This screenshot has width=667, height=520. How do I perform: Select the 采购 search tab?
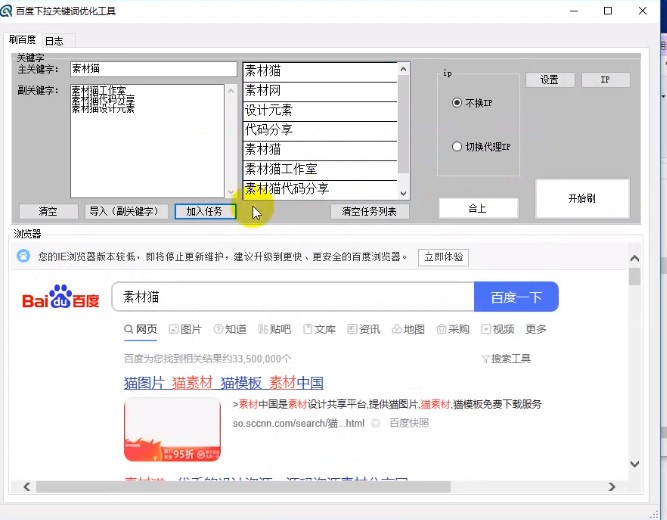[453, 329]
